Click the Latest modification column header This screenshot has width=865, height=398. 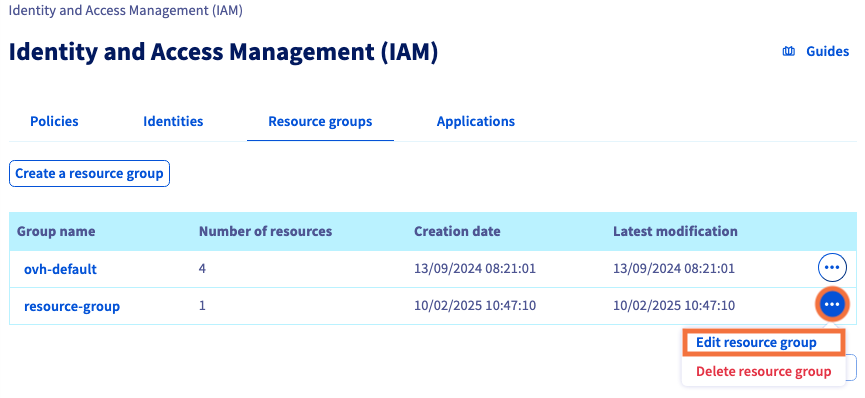pos(675,231)
